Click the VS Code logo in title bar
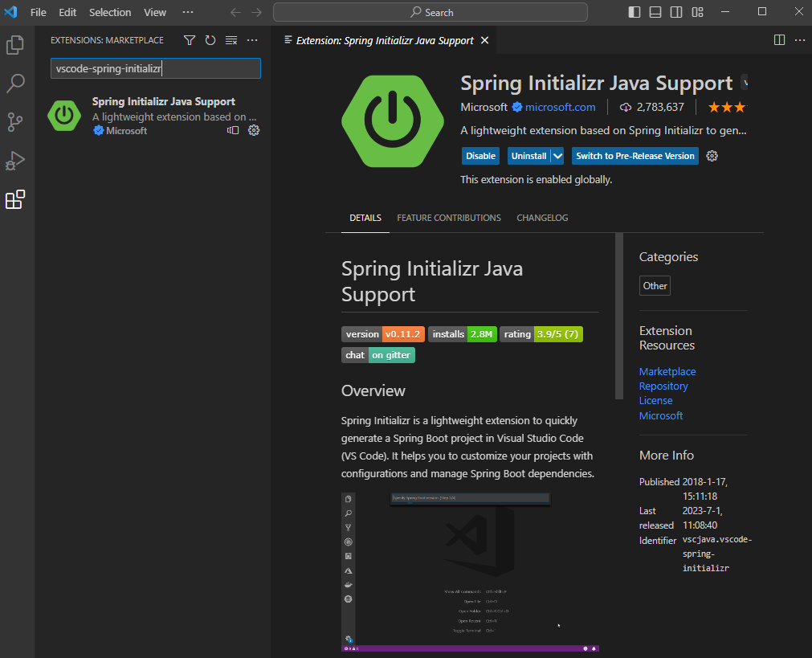Image resolution: width=812 pixels, height=658 pixels. tap(11, 12)
